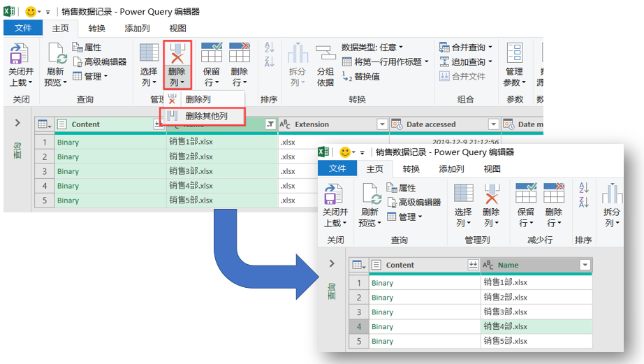This screenshot has width=644, height=364.
Task: Click table corner icon in back window grid
Action: click(45, 124)
